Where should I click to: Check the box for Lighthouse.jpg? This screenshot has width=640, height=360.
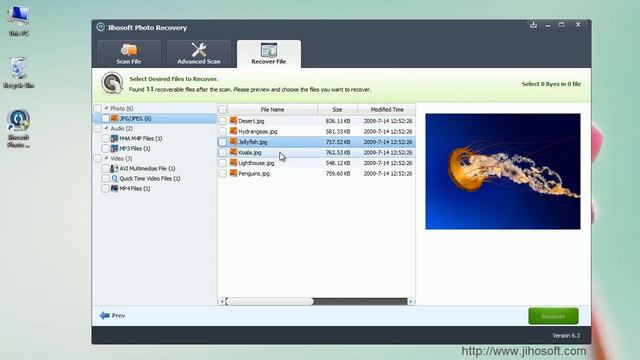coord(222,163)
